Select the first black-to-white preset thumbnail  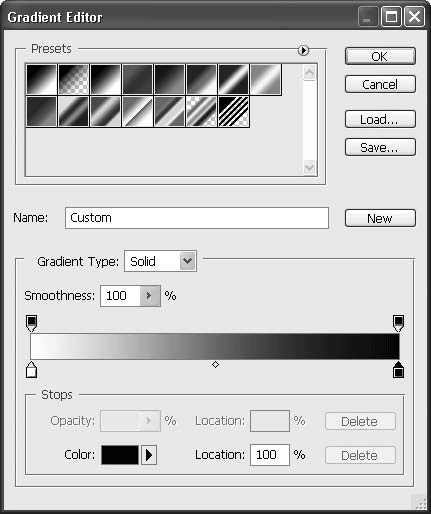[41, 79]
